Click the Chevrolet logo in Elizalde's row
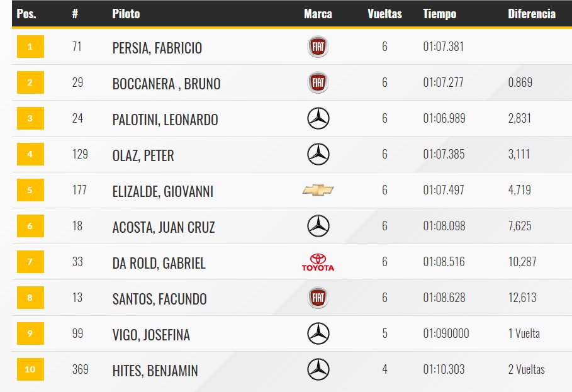This screenshot has height=392, width=572. coord(318,190)
